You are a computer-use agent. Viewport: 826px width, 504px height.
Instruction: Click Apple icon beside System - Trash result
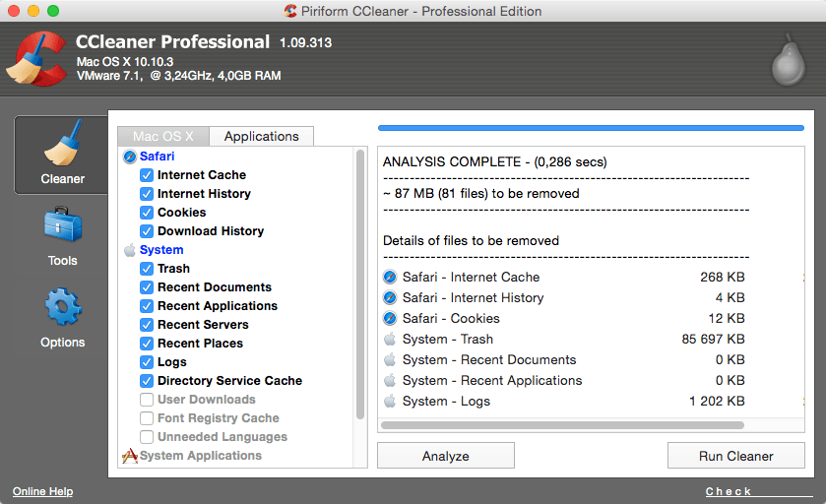[x=390, y=340]
